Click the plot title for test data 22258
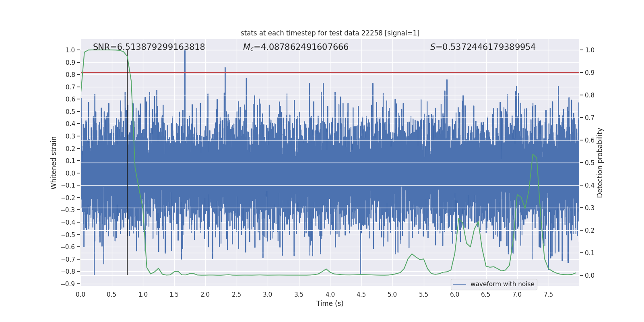 pos(330,33)
